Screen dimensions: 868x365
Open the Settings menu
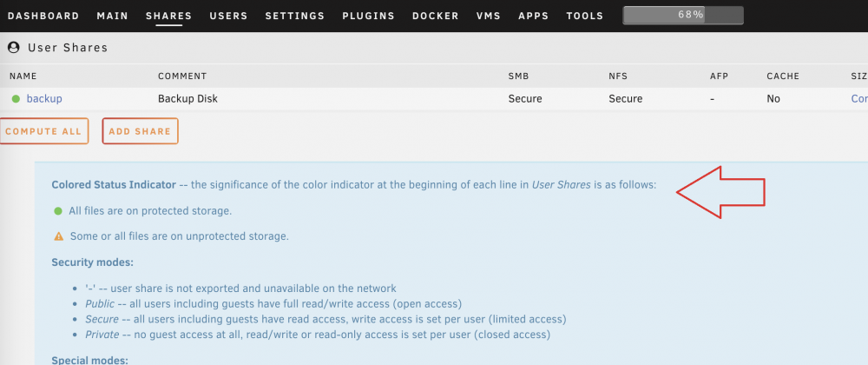click(x=295, y=16)
